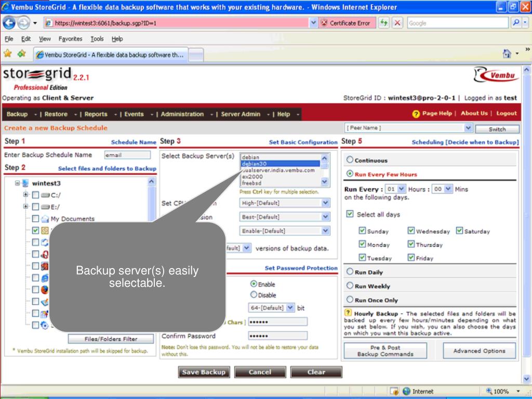Expand the C:/ drive tree node
The width and height of the screenshot is (532, 399).
point(25,194)
